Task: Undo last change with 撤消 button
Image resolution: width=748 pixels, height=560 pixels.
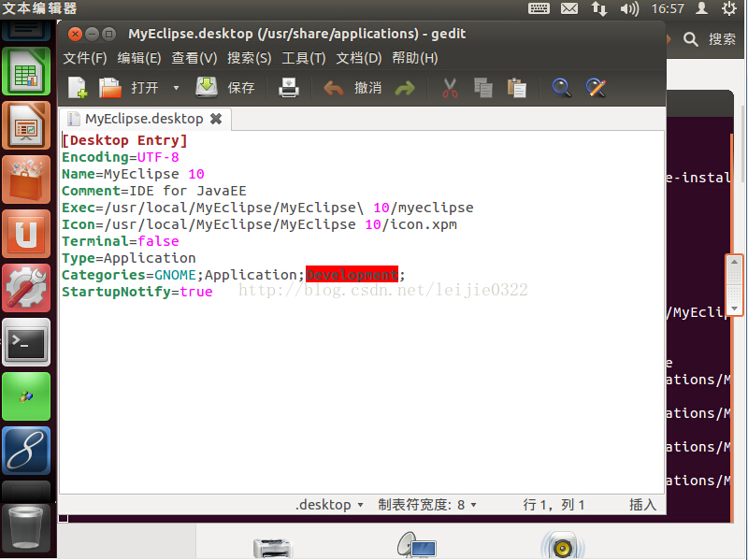Action: coord(352,88)
